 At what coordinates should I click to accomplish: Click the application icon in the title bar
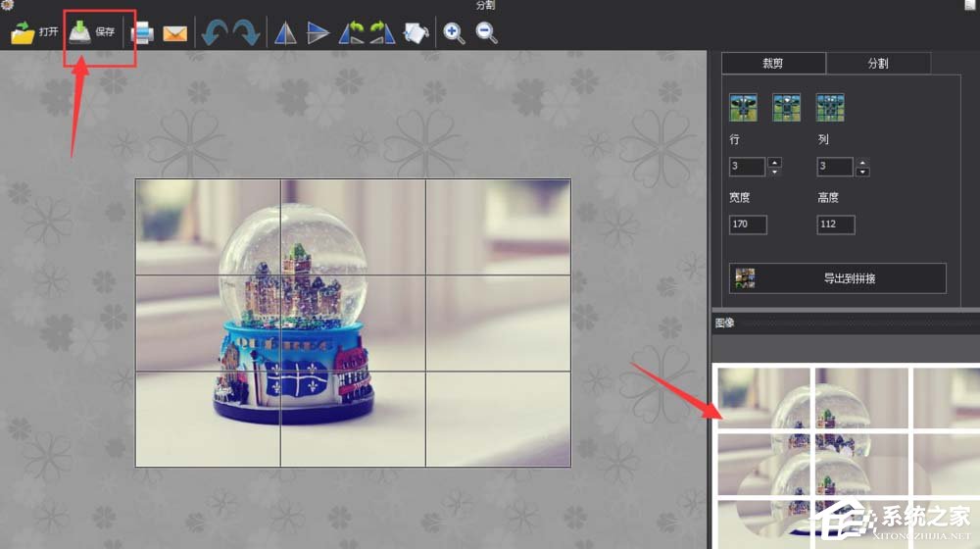point(7,4)
